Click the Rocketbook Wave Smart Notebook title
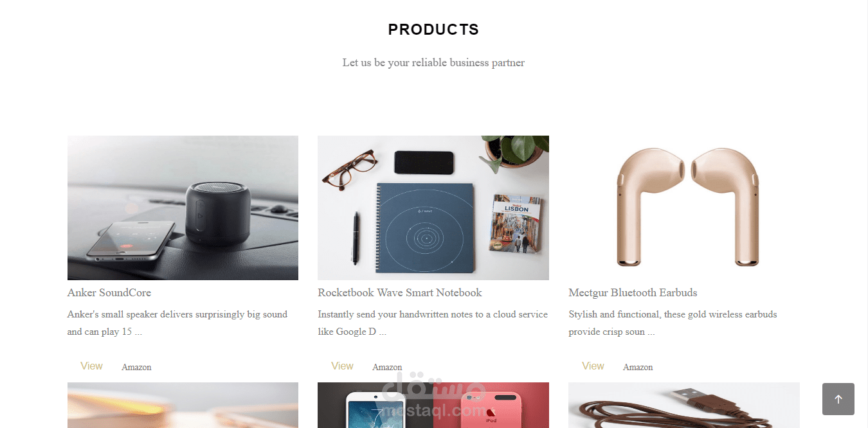Screen dimensions: 868x428 pos(400,293)
